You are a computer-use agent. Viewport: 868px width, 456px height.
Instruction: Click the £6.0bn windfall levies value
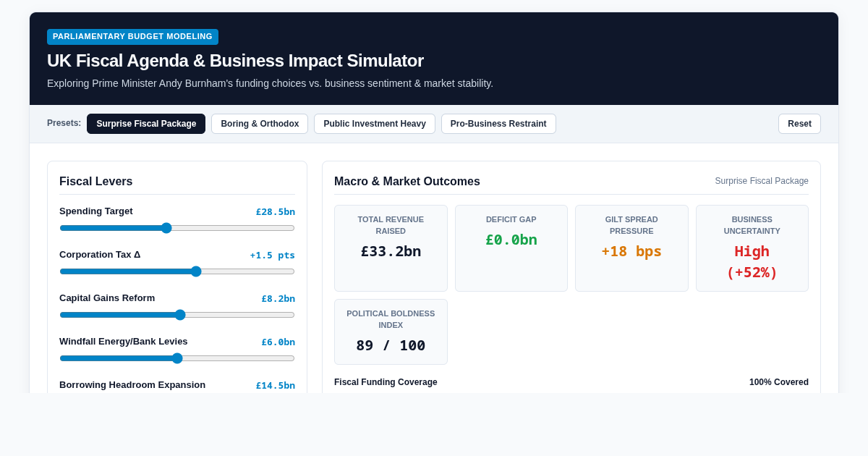pyautogui.click(x=278, y=342)
